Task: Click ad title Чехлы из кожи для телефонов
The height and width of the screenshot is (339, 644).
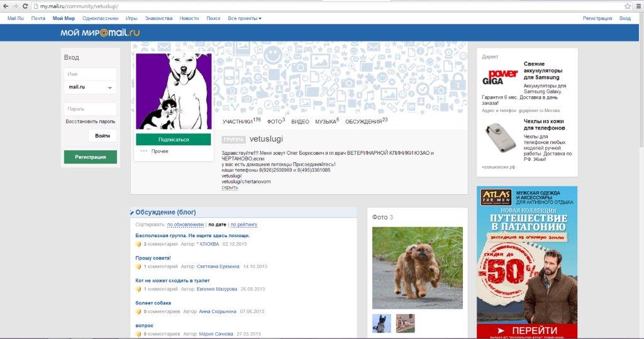Action: (x=544, y=125)
